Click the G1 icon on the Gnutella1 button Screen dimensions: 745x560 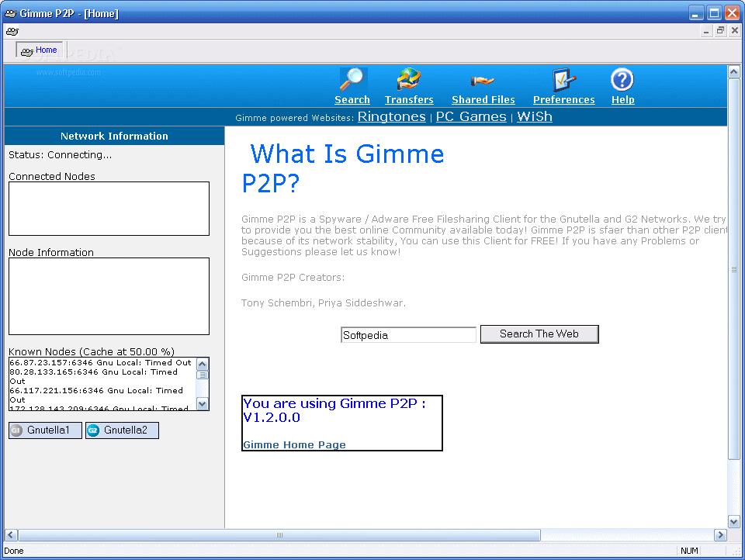[16, 430]
